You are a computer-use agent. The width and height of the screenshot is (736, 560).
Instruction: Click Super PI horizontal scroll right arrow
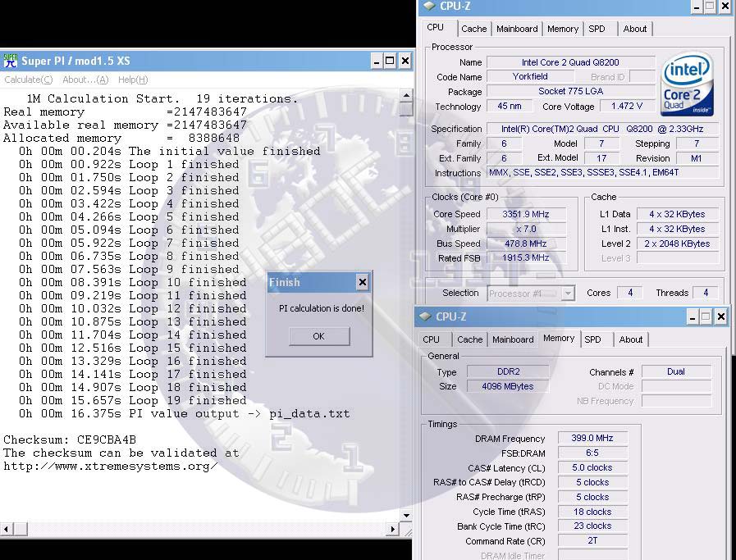[393, 530]
